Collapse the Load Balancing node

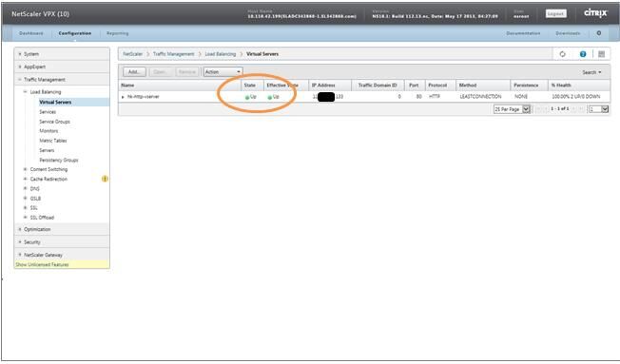point(26,92)
